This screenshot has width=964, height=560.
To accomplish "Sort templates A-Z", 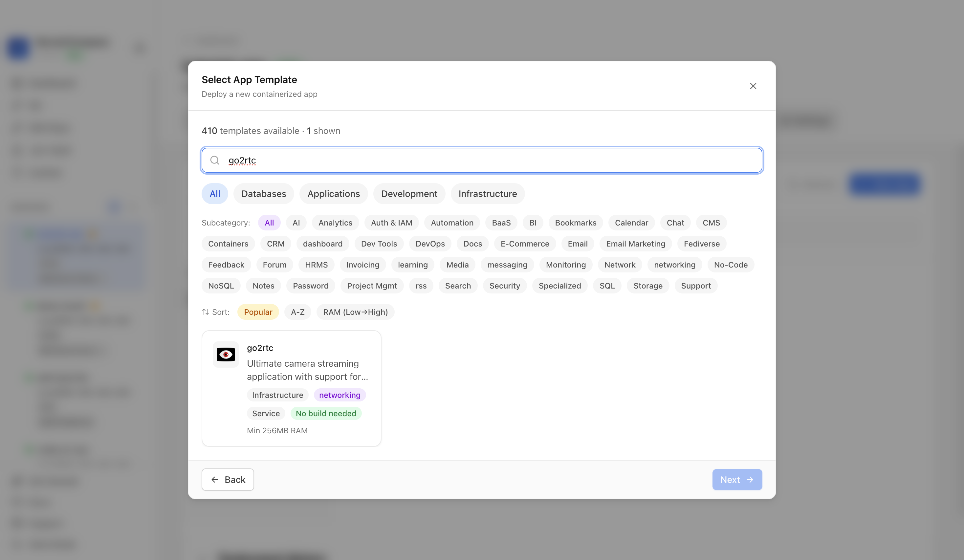I will 297,312.
